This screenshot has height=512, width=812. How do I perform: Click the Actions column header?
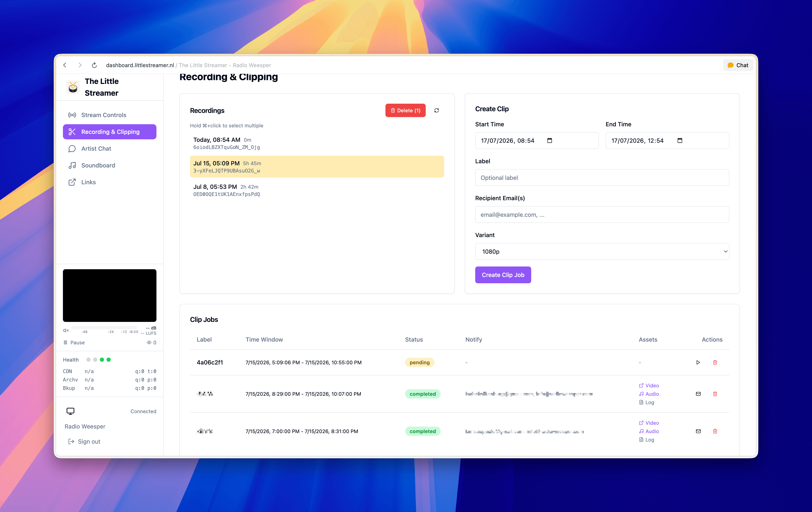(x=712, y=340)
